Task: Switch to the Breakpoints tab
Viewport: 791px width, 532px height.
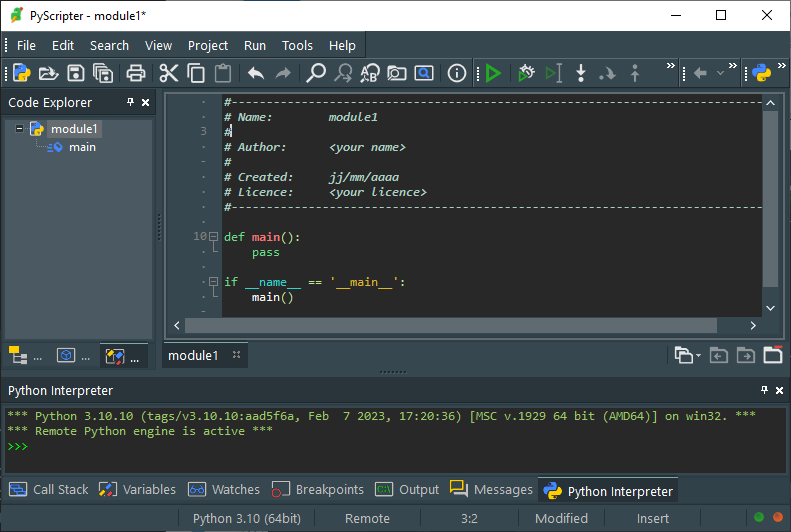Action: tap(318, 490)
